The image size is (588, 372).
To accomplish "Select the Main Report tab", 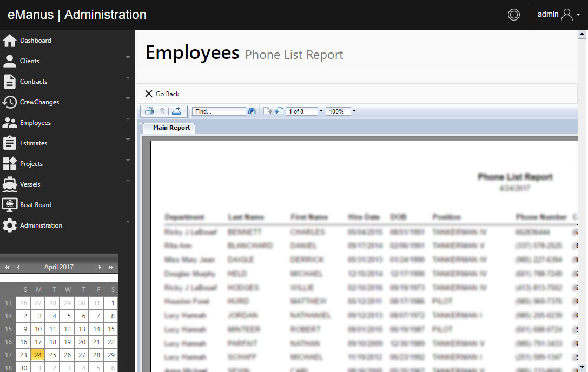I will click(x=171, y=128).
